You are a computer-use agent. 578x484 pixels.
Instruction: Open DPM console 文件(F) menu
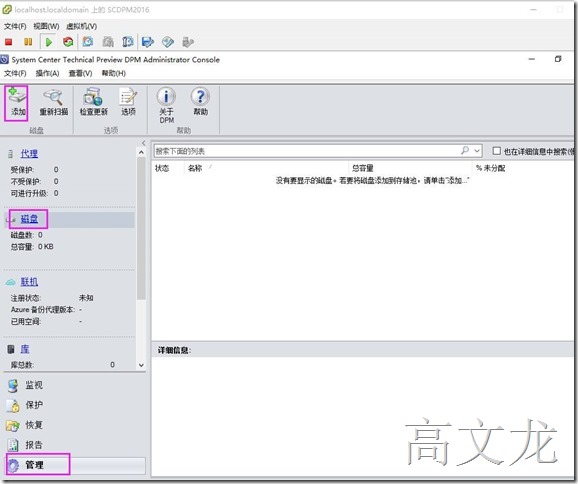pyautogui.click(x=15, y=73)
